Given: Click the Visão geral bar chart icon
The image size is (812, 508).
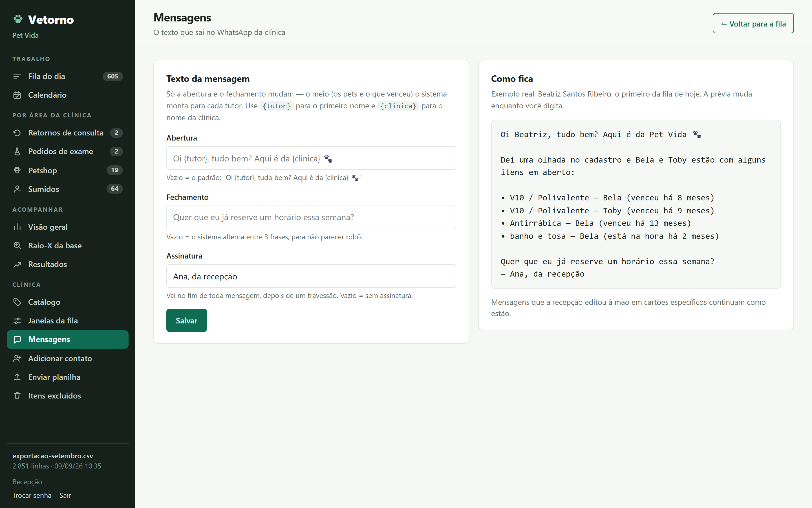Looking at the screenshot, I should [x=17, y=227].
